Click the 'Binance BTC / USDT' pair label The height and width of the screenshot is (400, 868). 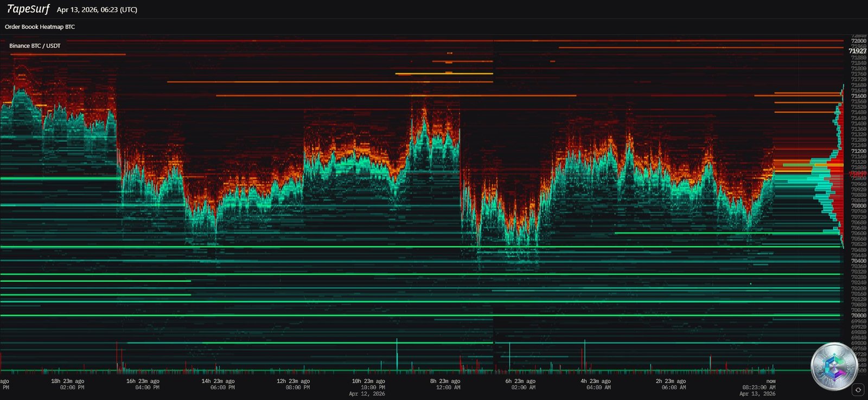(x=35, y=46)
